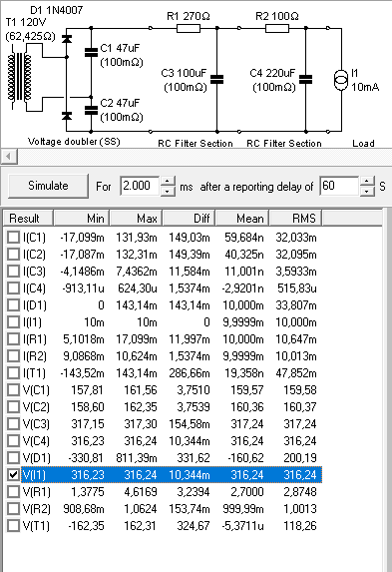Select capacitor C4 symbol in schematic
The height and width of the screenshot is (572, 392).
305,79
